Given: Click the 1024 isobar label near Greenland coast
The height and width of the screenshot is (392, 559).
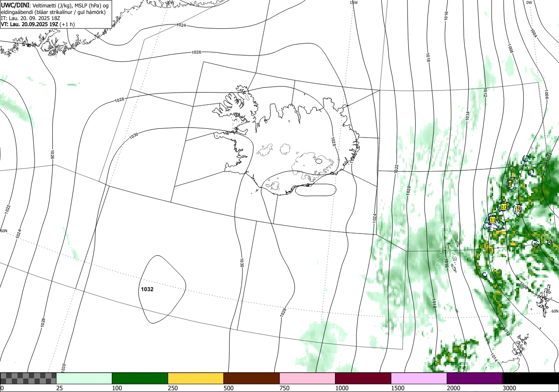Looking at the screenshot, I should coord(181,25).
